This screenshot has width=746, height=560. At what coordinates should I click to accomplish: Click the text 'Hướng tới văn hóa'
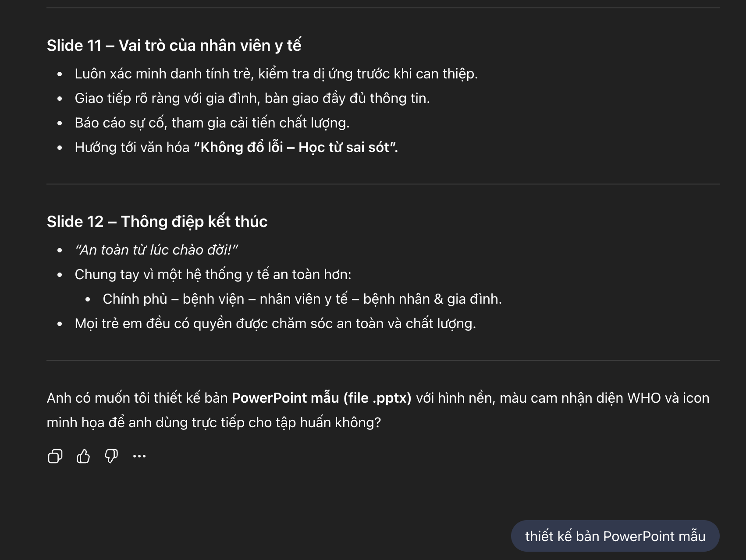[x=132, y=147]
